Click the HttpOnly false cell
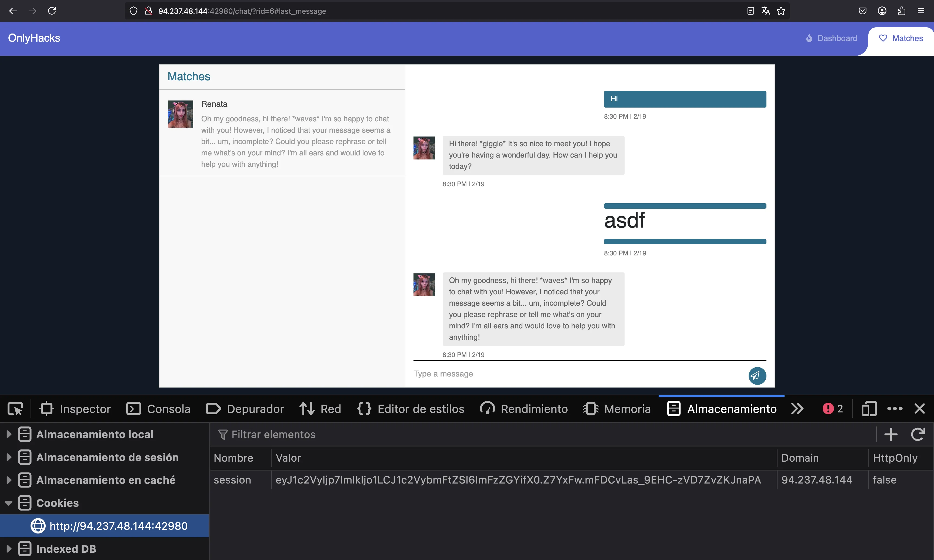This screenshot has width=934, height=560. pos(901,480)
